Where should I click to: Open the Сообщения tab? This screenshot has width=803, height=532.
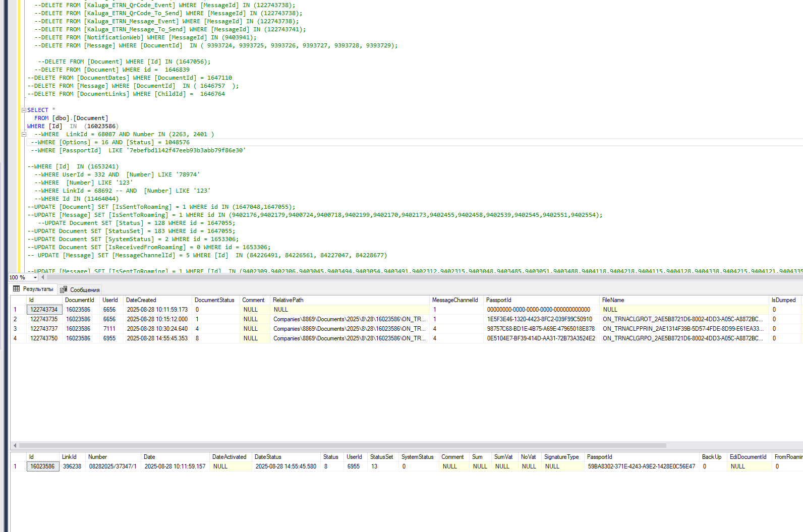tap(80, 290)
